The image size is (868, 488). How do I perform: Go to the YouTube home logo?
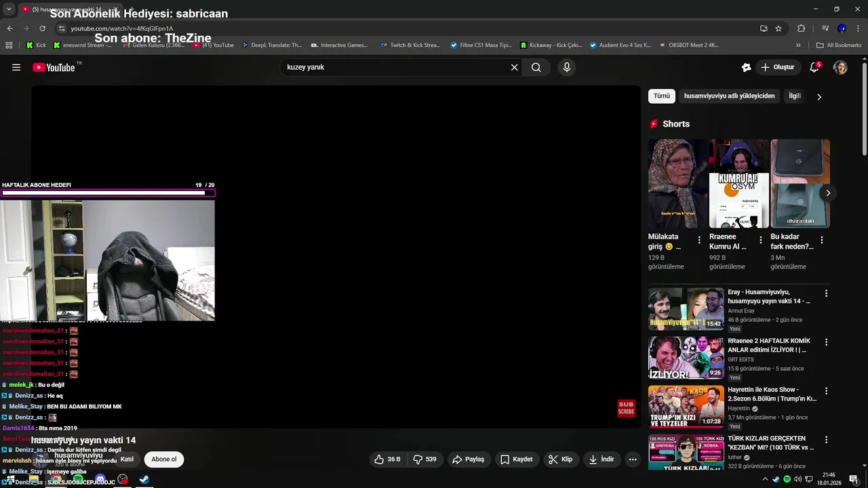[x=54, y=67]
